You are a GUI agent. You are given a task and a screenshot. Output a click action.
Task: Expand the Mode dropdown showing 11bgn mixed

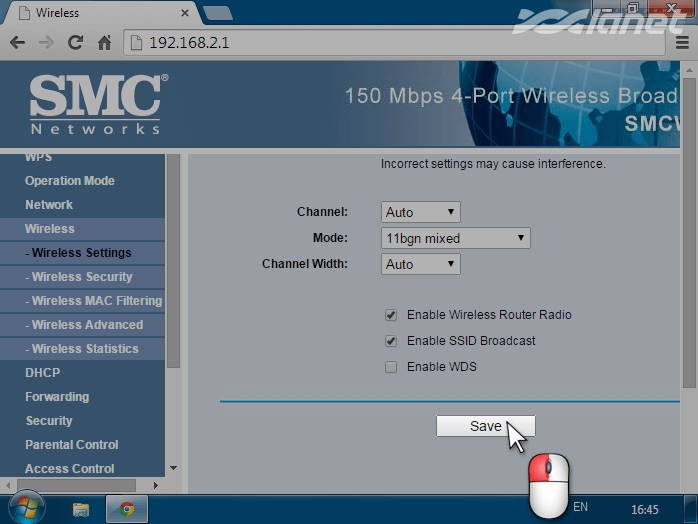[456, 238]
